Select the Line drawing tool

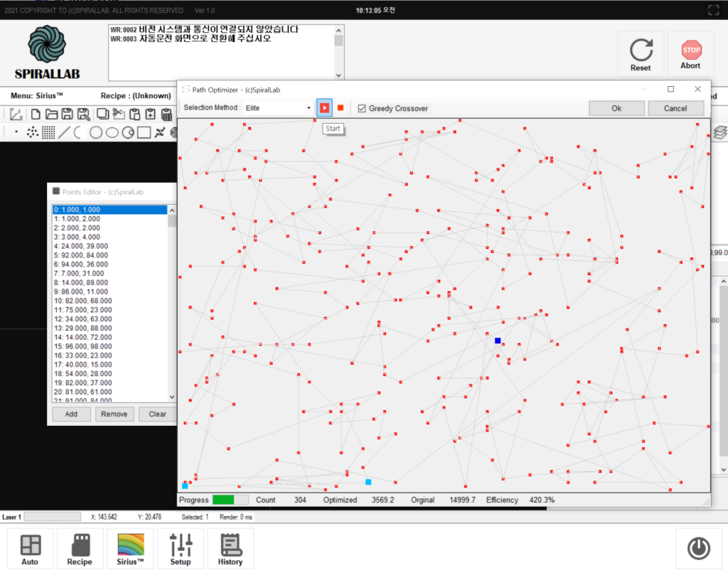point(64,132)
